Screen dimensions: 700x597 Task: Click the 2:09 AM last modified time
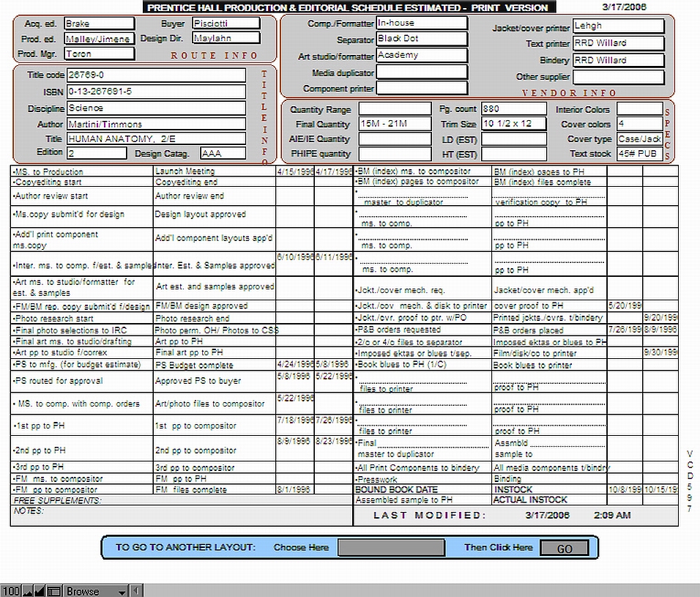(x=612, y=515)
